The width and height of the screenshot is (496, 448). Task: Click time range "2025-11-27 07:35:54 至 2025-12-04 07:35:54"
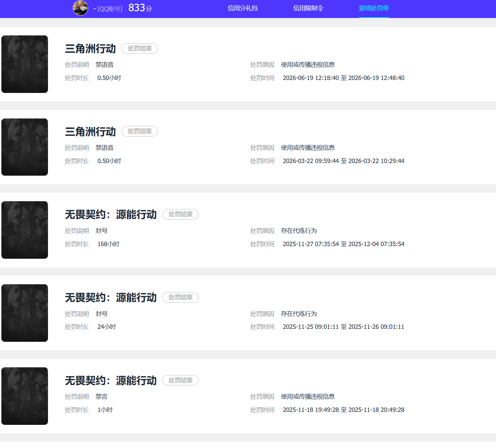point(344,244)
